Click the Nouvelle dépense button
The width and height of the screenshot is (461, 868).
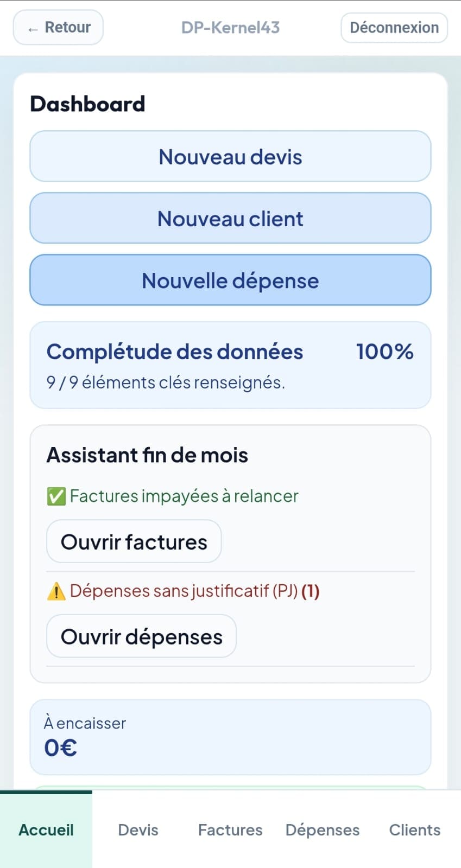(x=230, y=280)
